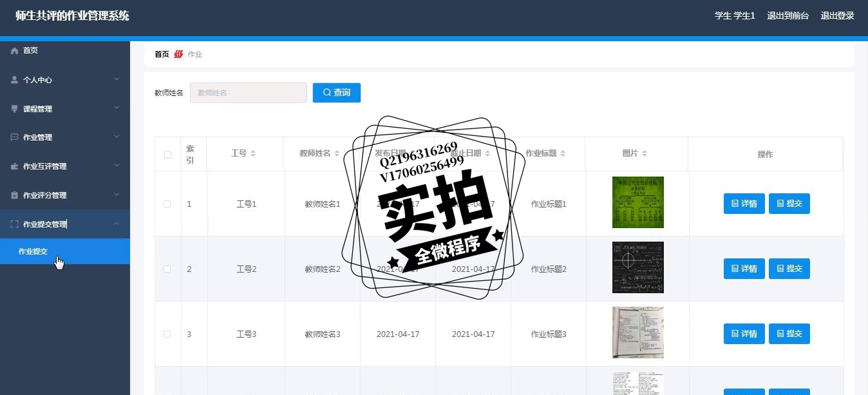
Task: Click the 截止日期 value in row 工号3
Action: tap(473, 334)
